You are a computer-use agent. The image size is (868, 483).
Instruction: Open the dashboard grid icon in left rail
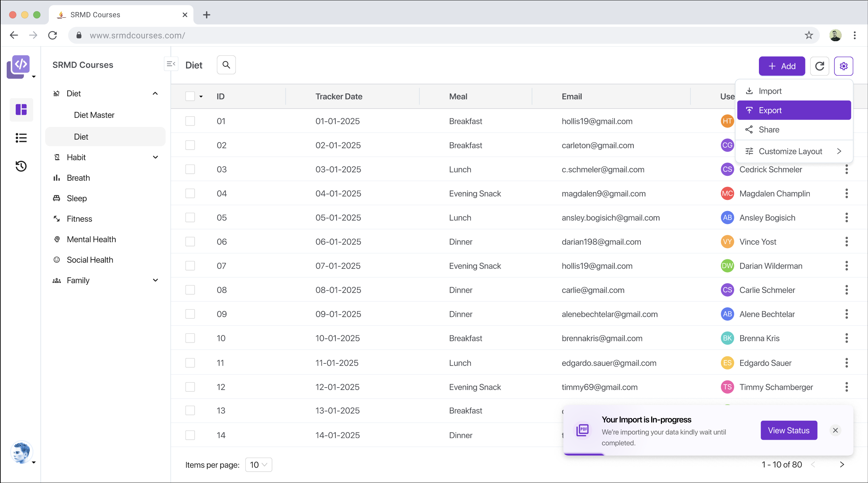[x=21, y=110]
